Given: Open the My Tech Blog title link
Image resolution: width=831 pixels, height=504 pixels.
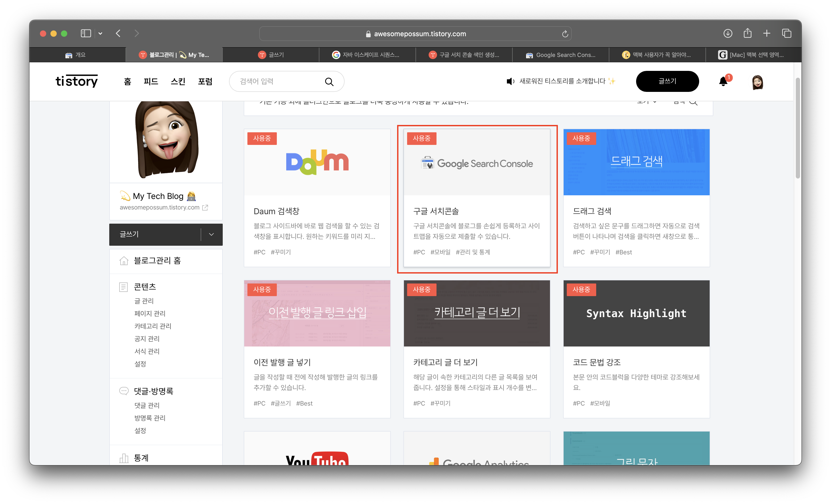Looking at the screenshot, I should 158,196.
